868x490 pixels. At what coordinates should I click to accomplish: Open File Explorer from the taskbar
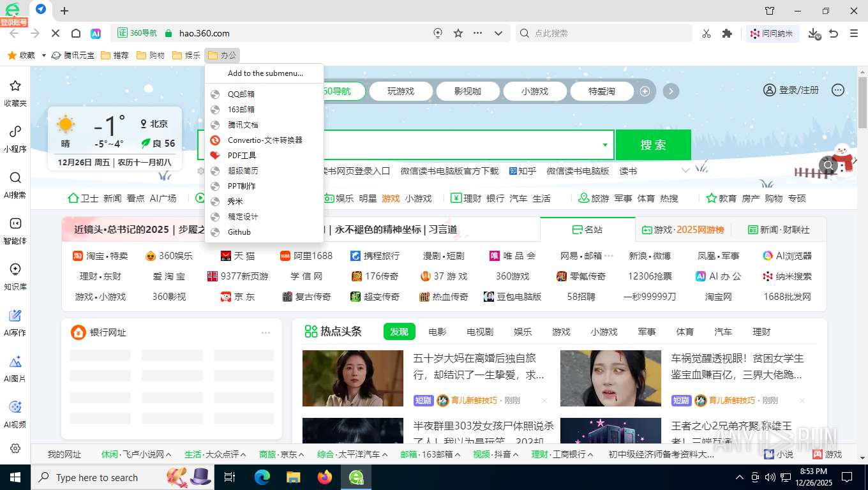tap(293, 477)
